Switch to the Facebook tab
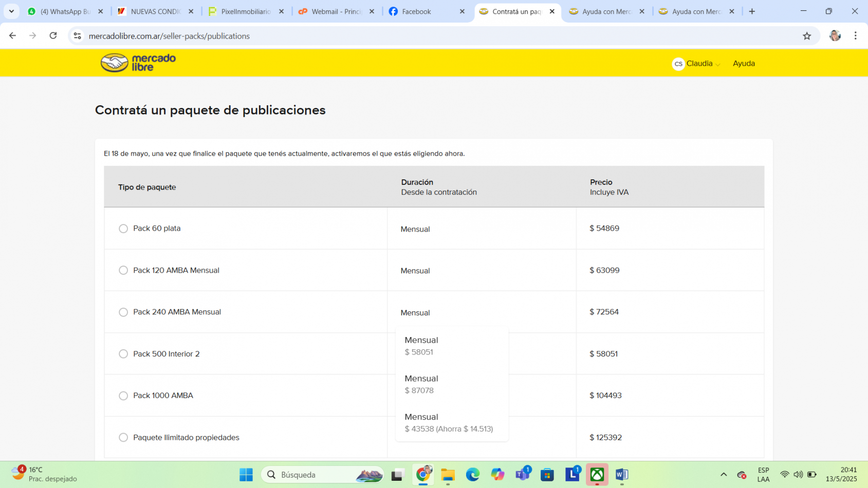Viewport: 868px width, 488px height. pos(426,11)
